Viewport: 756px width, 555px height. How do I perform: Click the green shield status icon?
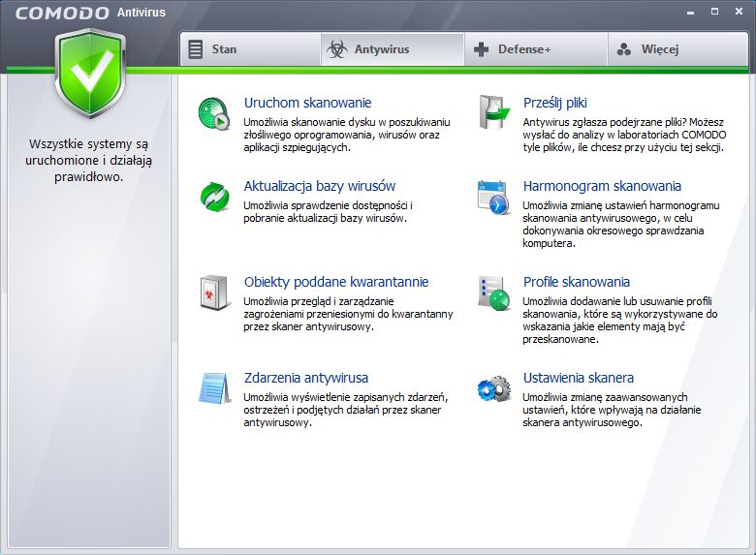[90, 74]
